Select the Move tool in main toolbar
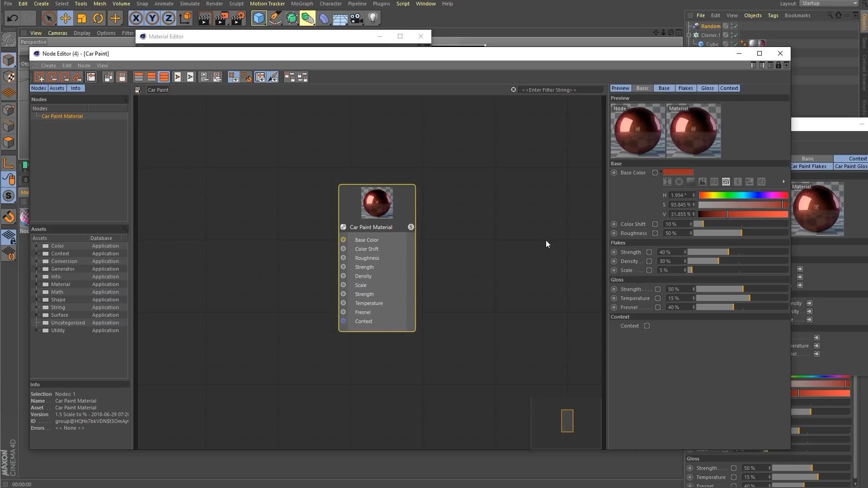The image size is (868, 488). pyautogui.click(x=65, y=19)
